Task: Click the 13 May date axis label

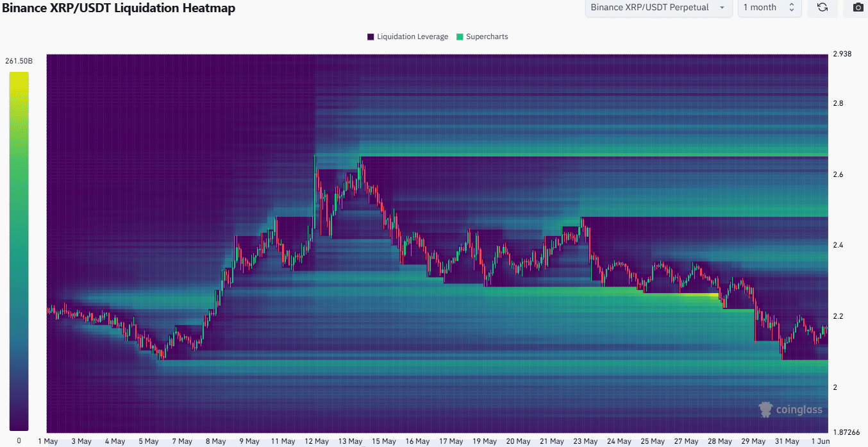Action: (349, 441)
